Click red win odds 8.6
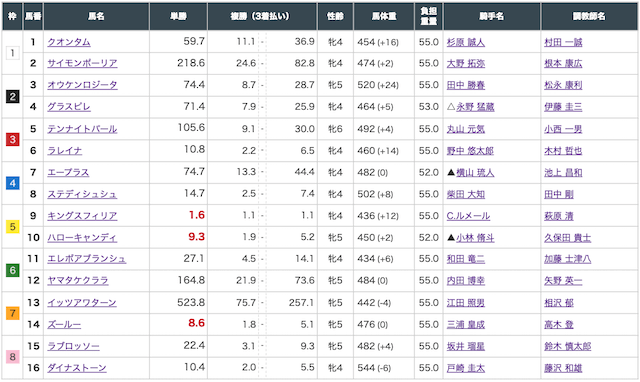Image resolution: width=640 pixels, height=382 pixels. [x=196, y=323]
